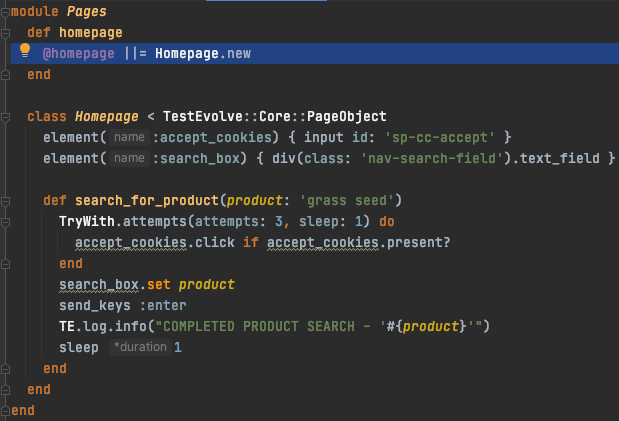Screen dimensions: 619x421
Task: Click the 'present?' method call
Action: pyautogui.click(x=418, y=242)
